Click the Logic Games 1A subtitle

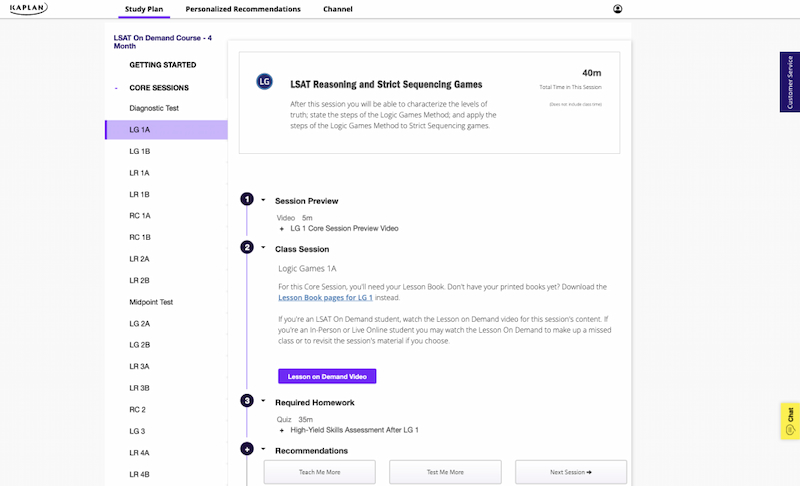[x=307, y=269]
